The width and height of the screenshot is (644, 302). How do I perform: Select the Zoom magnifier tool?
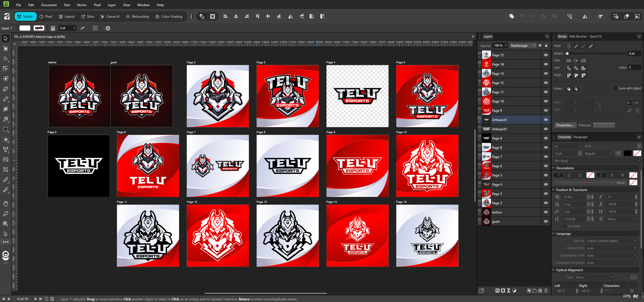[x=6, y=214]
